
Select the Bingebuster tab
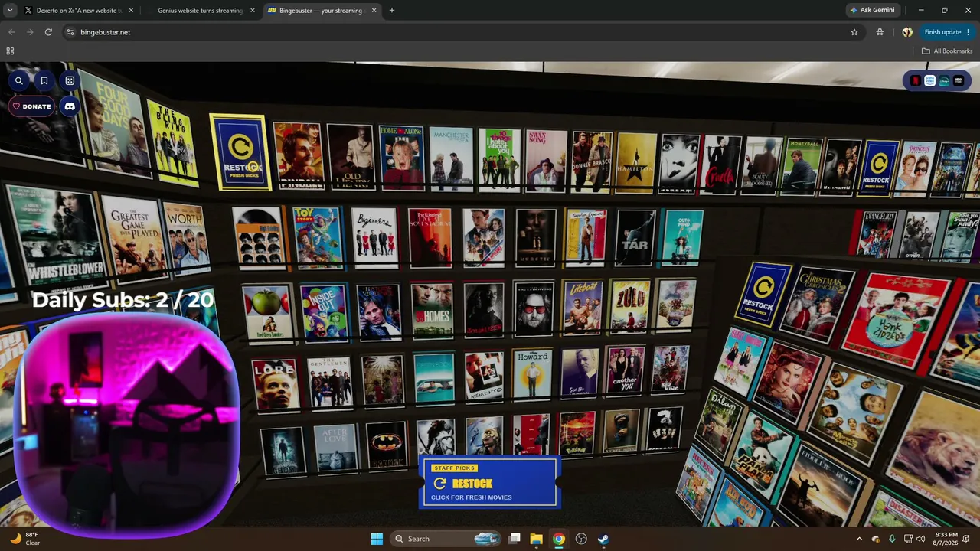pos(322,11)
